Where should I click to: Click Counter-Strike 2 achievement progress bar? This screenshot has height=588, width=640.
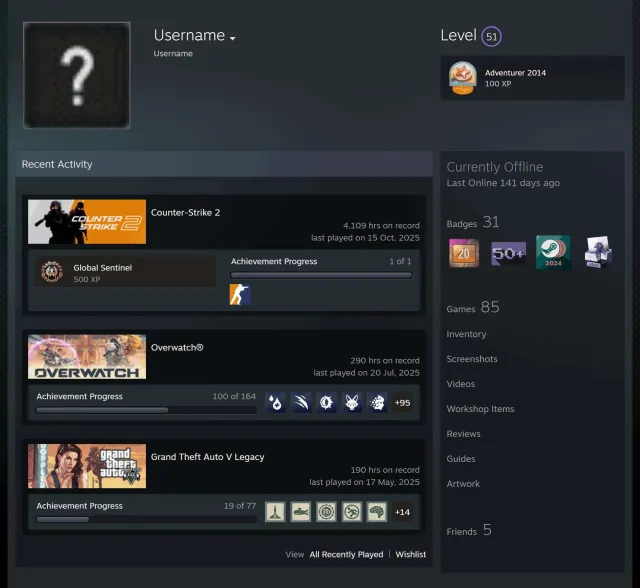321,275
